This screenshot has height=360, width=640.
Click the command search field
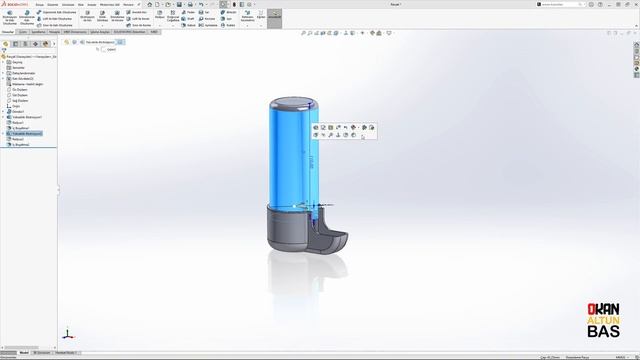point(561,4)
